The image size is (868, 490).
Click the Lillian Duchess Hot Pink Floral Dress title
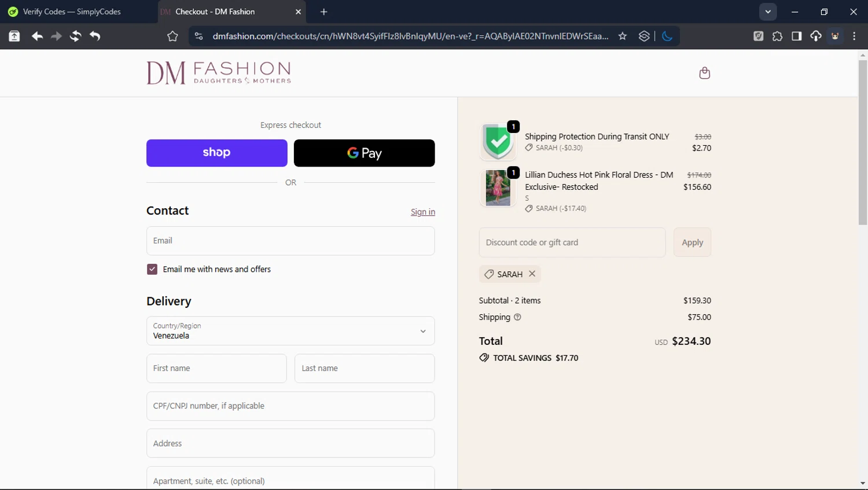point(599,180)
